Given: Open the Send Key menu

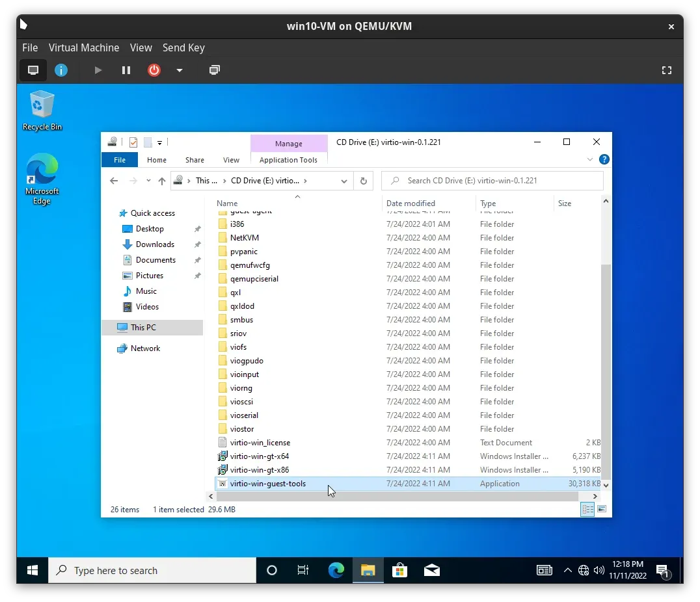Looking at the screenshot, I should pos(183,47).
